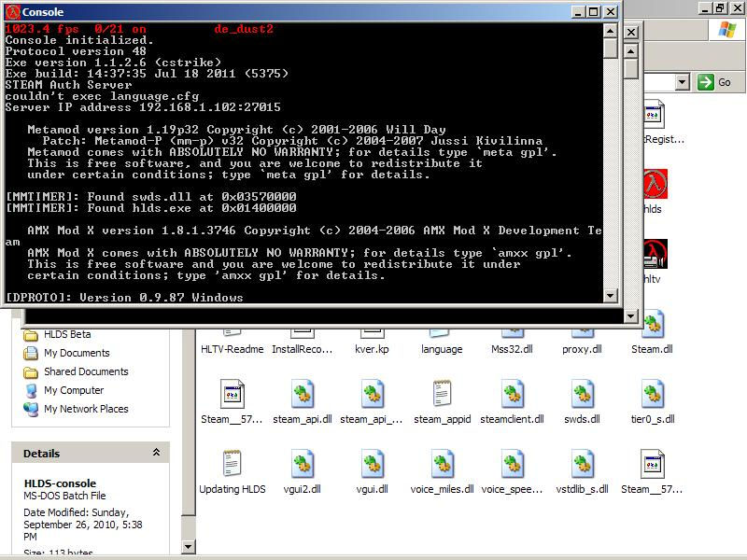Click Console scrollbar down arrow
Image resolution: width=747 pixels, height=560 pixels.
pos(611,295)
